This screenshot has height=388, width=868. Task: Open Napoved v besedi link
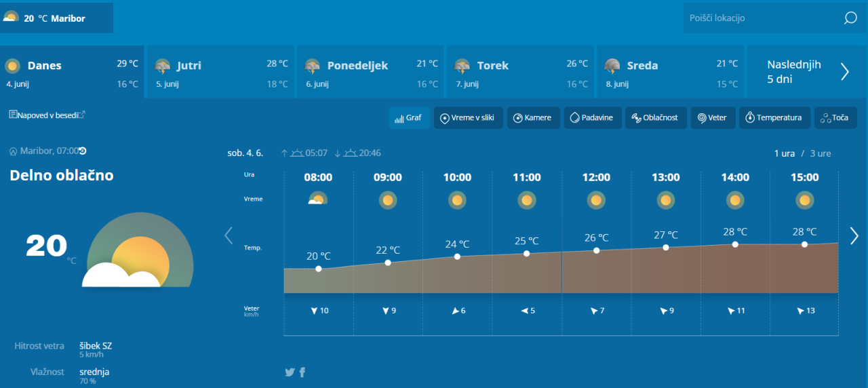47,115
